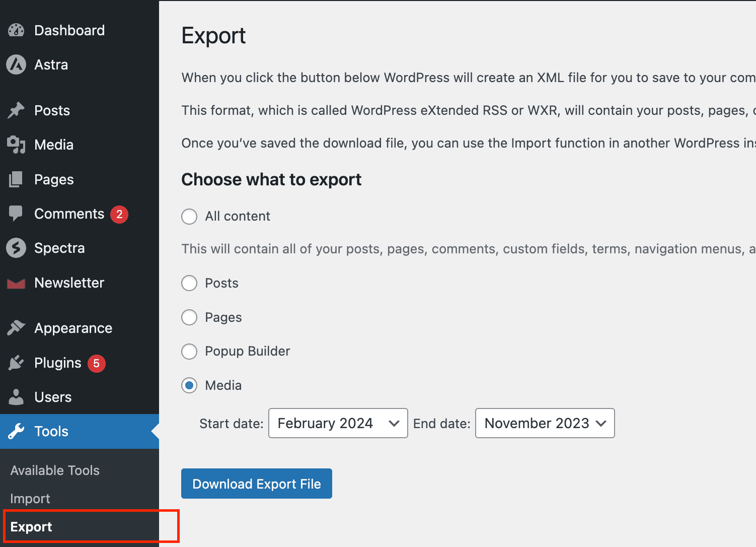
Task: Click the End date label
Action: pos(442,424)
